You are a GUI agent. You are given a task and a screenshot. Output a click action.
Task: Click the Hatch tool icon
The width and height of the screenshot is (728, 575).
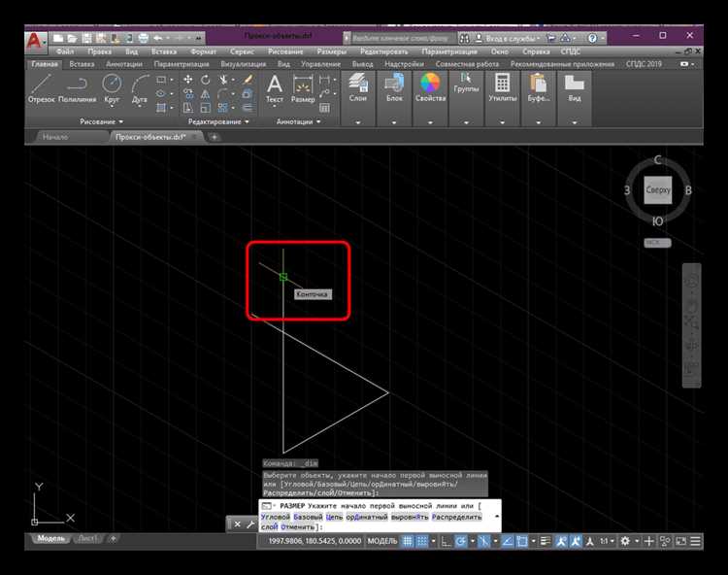161,108
